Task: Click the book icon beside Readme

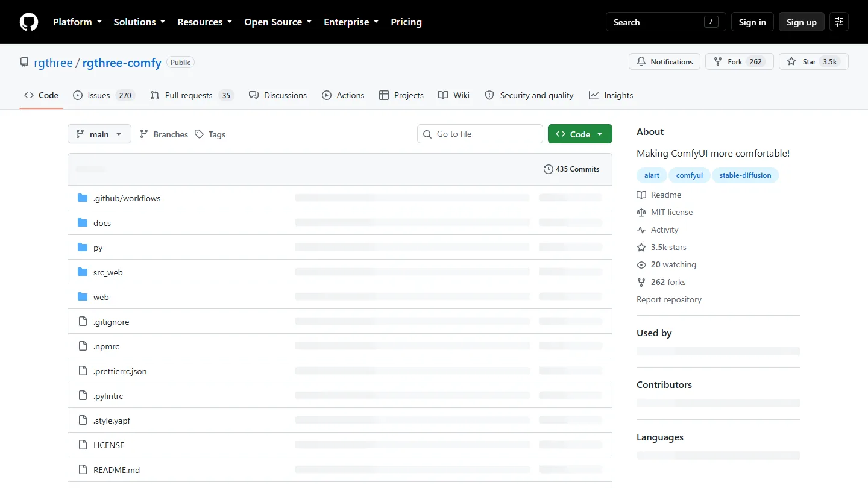Action: pos(641,195)
